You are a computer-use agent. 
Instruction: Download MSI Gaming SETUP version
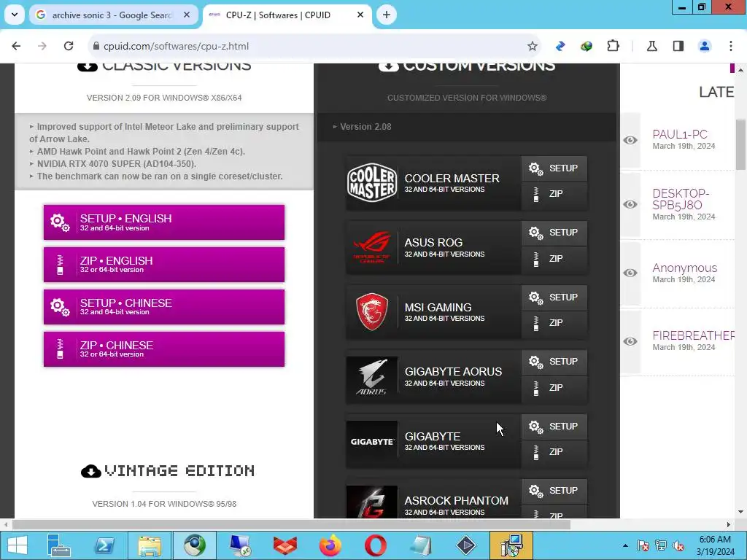[x=554, y=297]
